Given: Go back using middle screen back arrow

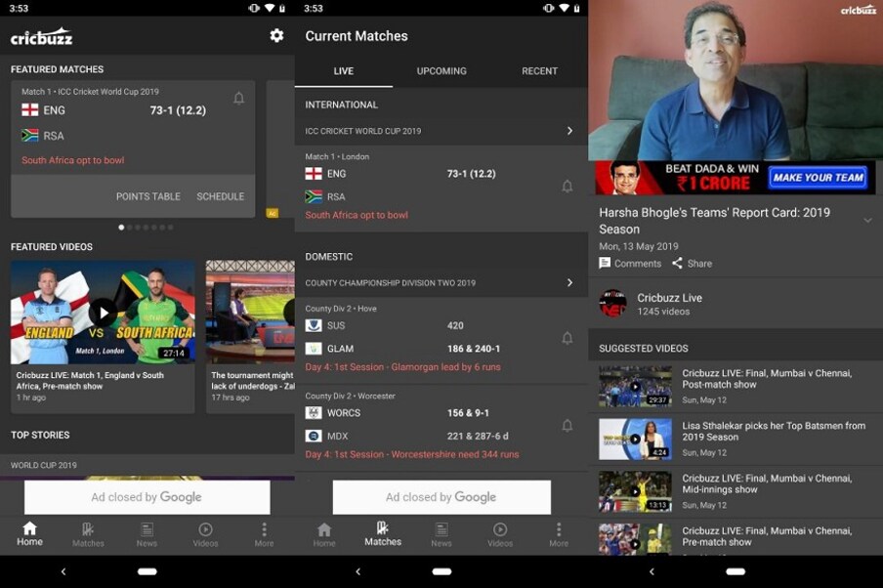Looking at the screenshot, I should click(x=357, y=571).
